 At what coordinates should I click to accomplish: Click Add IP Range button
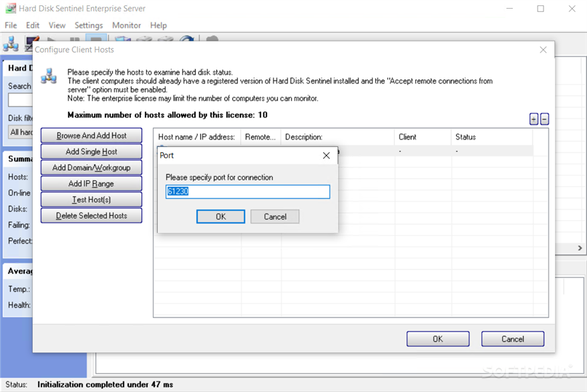pos(91,184)
